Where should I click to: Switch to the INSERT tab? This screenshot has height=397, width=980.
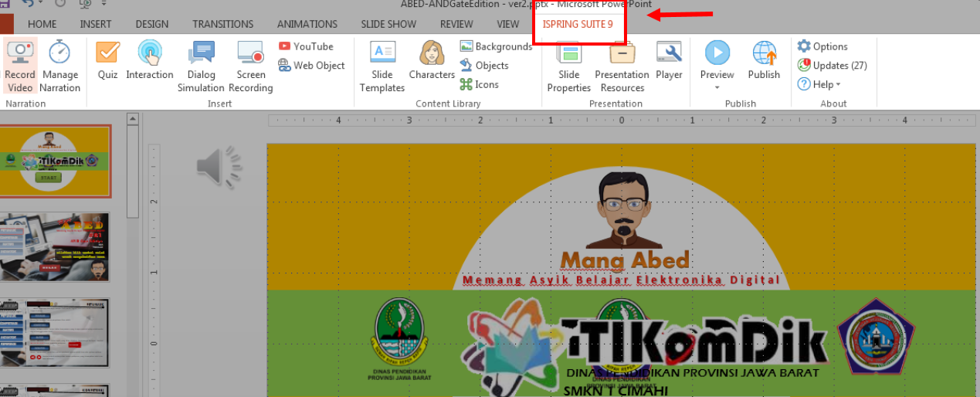(x=96, y=24)
